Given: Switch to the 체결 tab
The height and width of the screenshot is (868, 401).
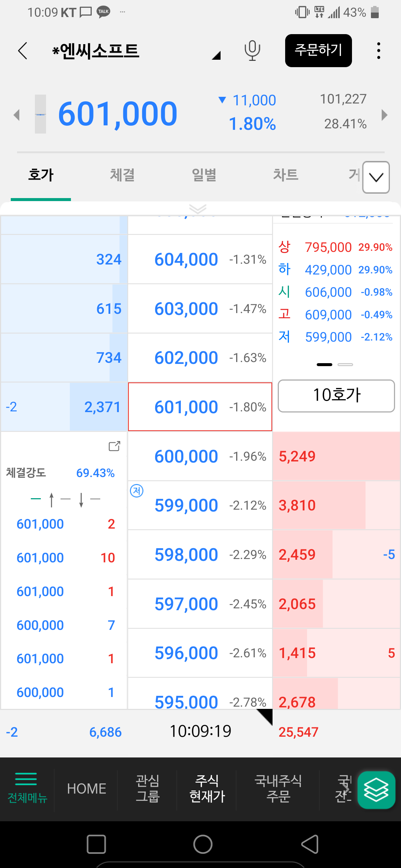Looking at the screenshot, I should pos(122,175).
